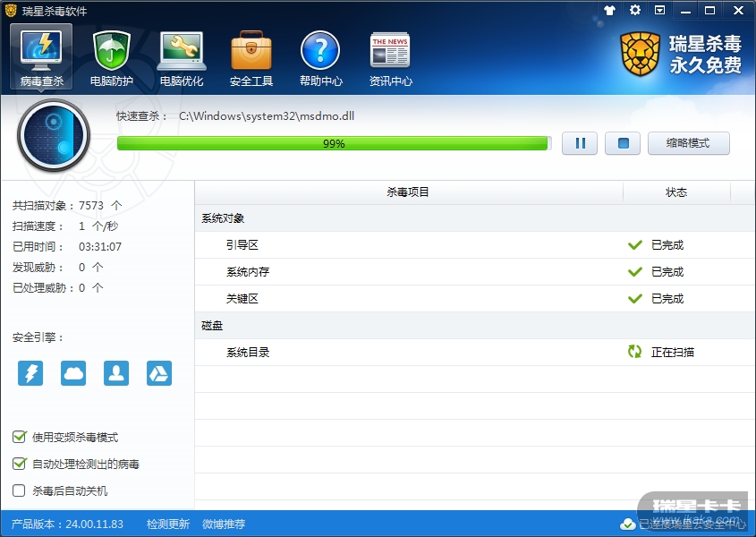
Task: Open the title bar dropdown menu icon
Action: point(659,10)
